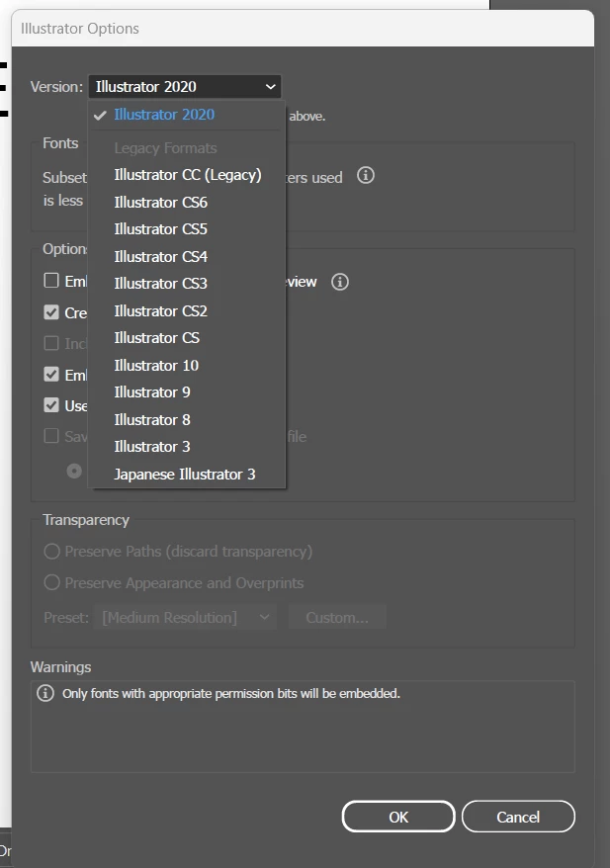Click the warning text about fonts permission bits

(x=231, y=694)
